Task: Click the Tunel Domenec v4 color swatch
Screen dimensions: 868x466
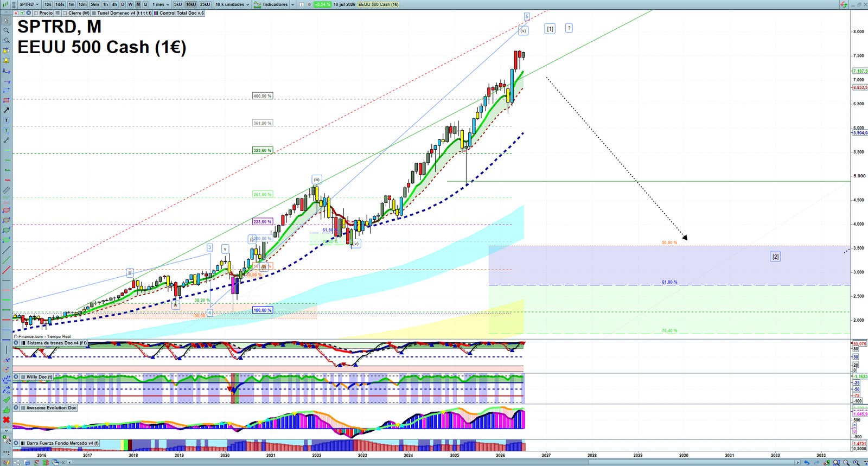Action: pyautogui.click(x=94, y=13)
